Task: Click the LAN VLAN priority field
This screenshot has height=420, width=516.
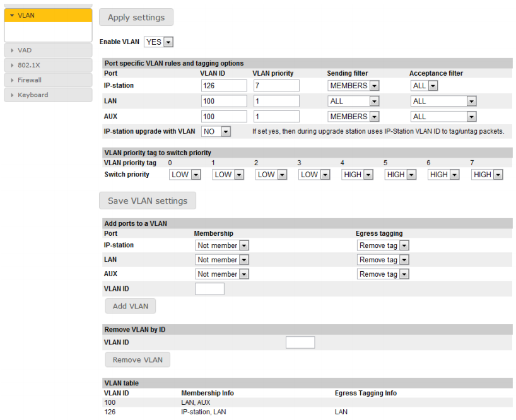Action: point(276,101)
